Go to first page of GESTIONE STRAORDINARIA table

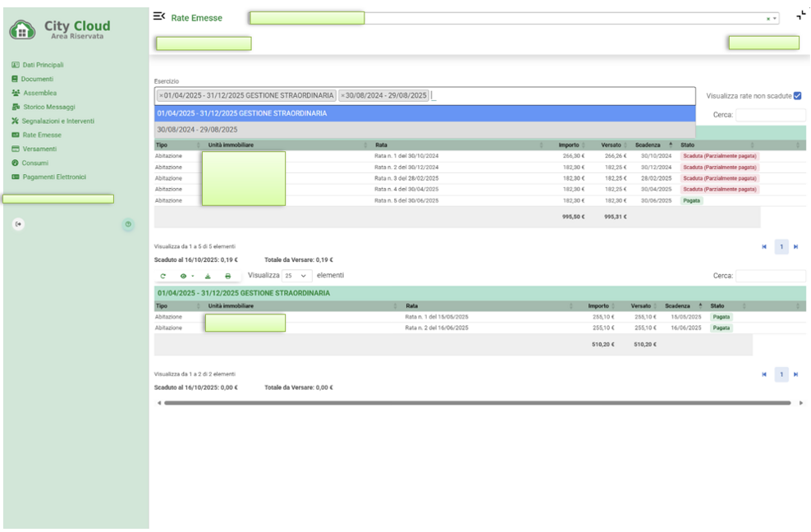click(x=764, y=374)
